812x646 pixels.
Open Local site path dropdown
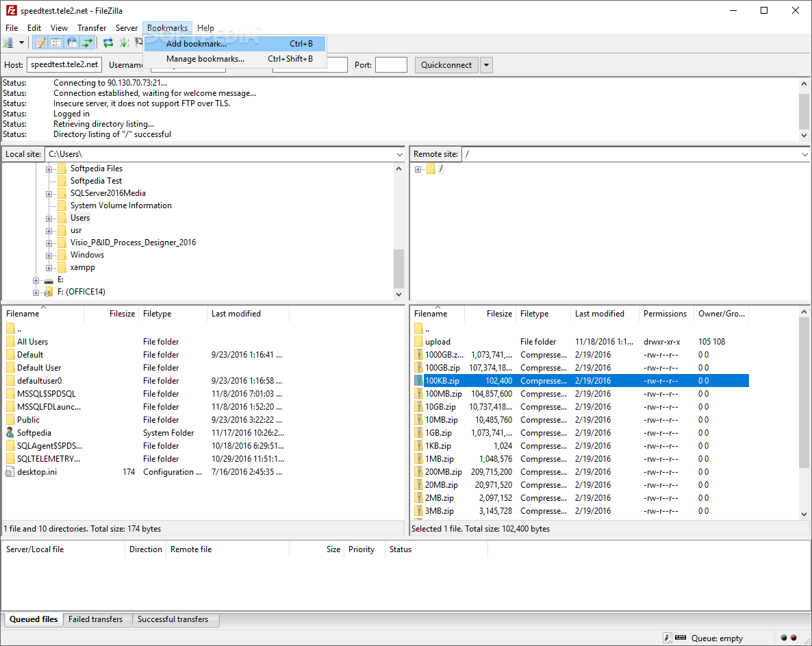[399, 154]
